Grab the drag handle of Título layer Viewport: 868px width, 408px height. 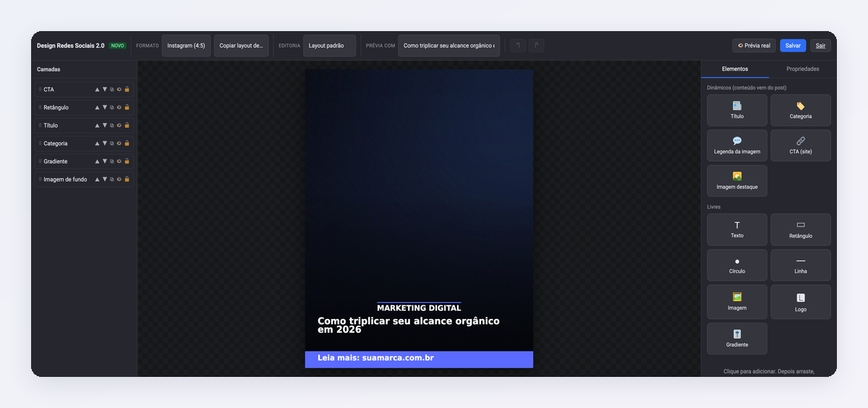[x=40, y=125]
